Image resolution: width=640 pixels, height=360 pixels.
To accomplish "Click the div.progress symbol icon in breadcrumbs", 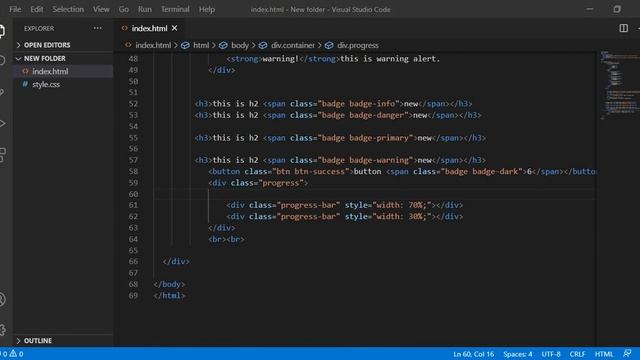I will (329, 45).
